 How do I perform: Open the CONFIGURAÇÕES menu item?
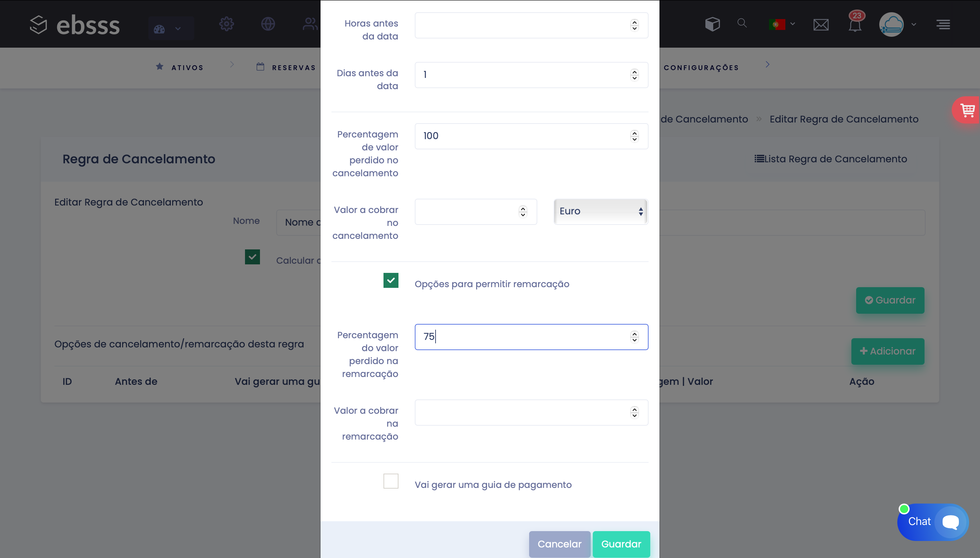pos(701,68)
